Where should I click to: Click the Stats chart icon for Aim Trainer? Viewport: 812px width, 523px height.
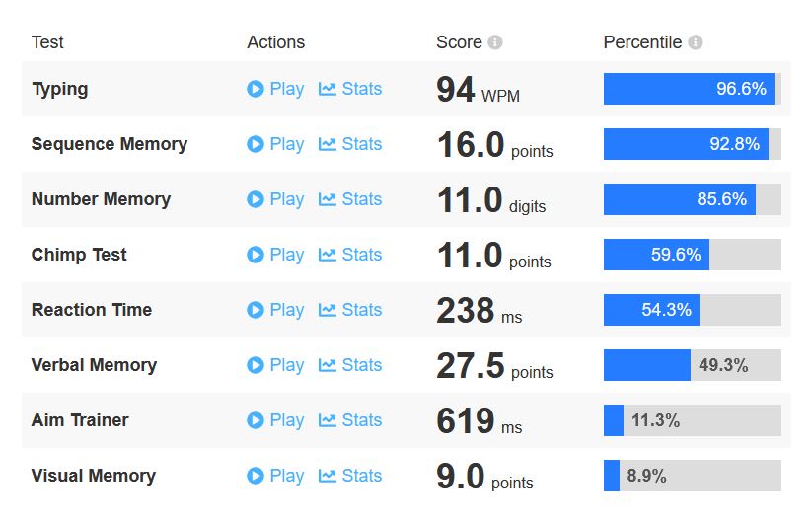pyautogui.click(x=328, y=420)
